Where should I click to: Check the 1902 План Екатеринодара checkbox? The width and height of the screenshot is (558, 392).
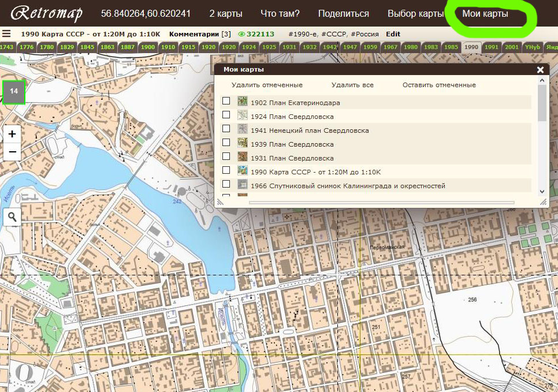(226, 101)
